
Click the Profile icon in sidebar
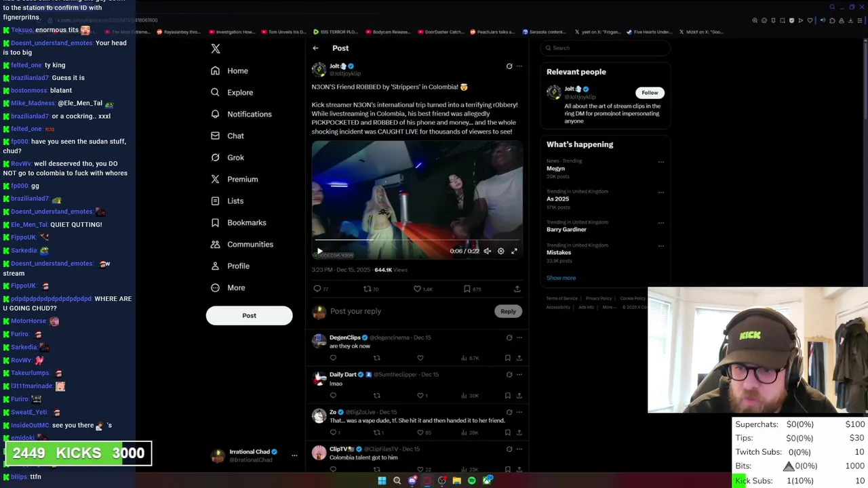click(x=215, y=266)
